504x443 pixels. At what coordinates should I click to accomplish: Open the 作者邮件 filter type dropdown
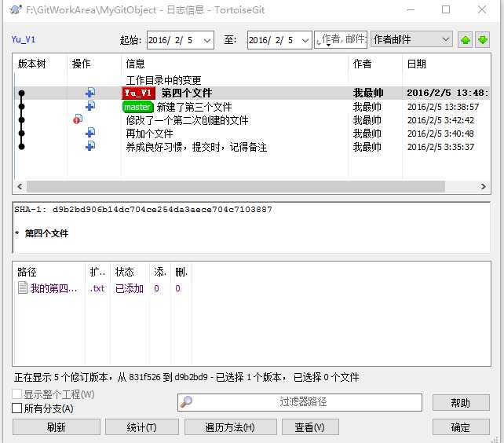coord(445,39)
